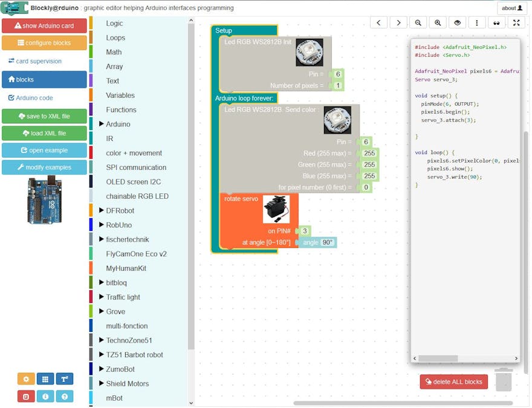This screenshot has height=408, width=532.
Task: Click the delete ALL blocks button
Action: [454, 381]
